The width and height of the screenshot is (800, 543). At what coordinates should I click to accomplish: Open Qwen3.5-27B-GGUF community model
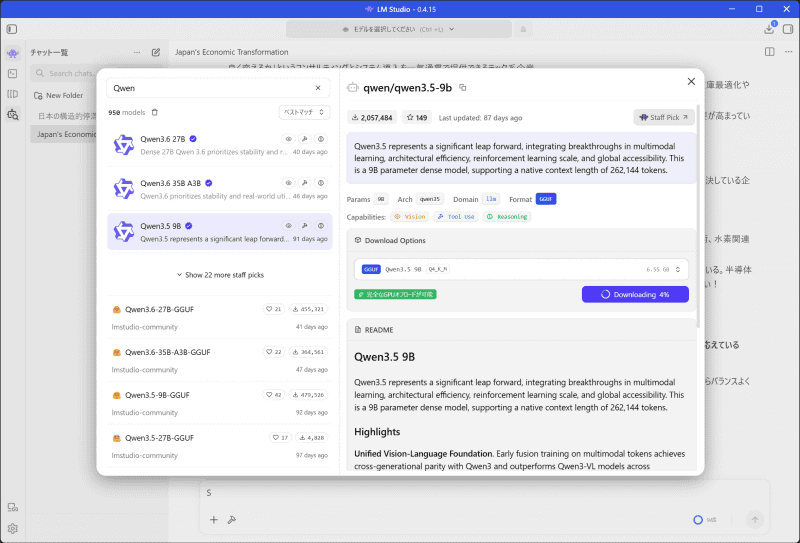pyautogui.click(x=220, y=446)
